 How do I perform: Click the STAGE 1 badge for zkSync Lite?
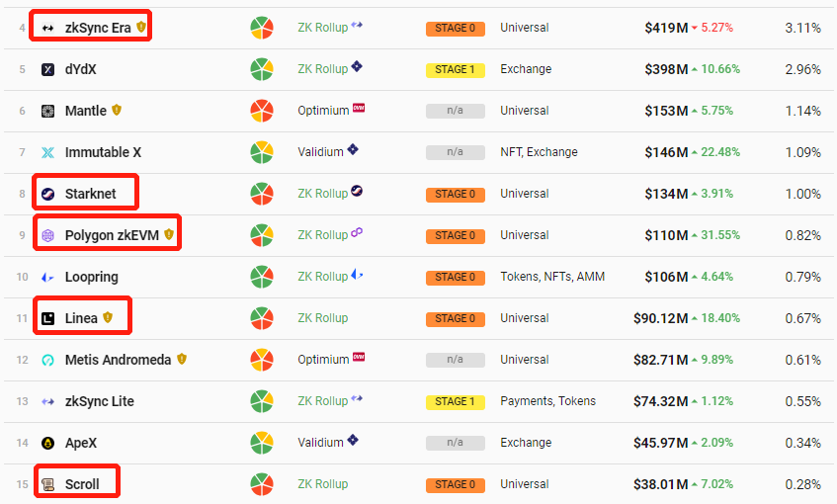pyautogui.click(x=456, y=402)
